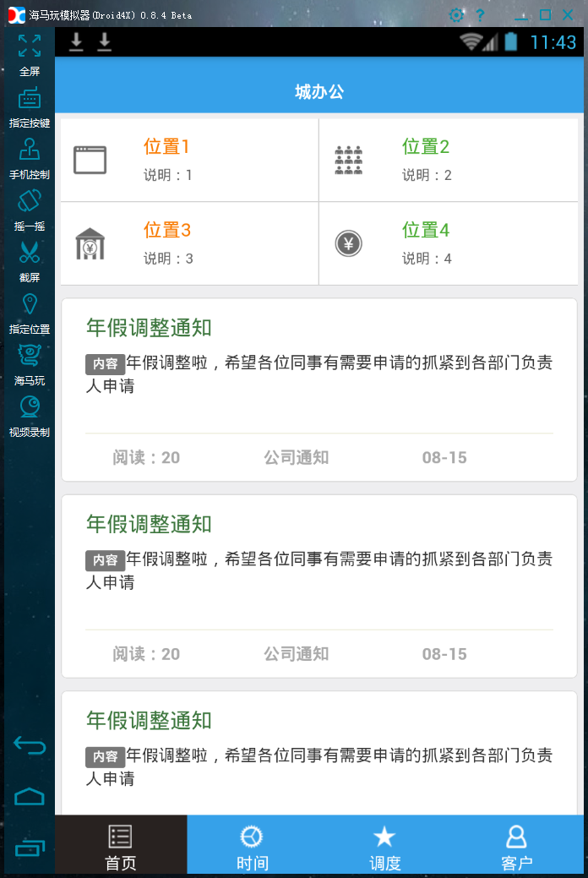Click the Android home icon
Viewport: 588px width, 878px height.
coord(29,797)
